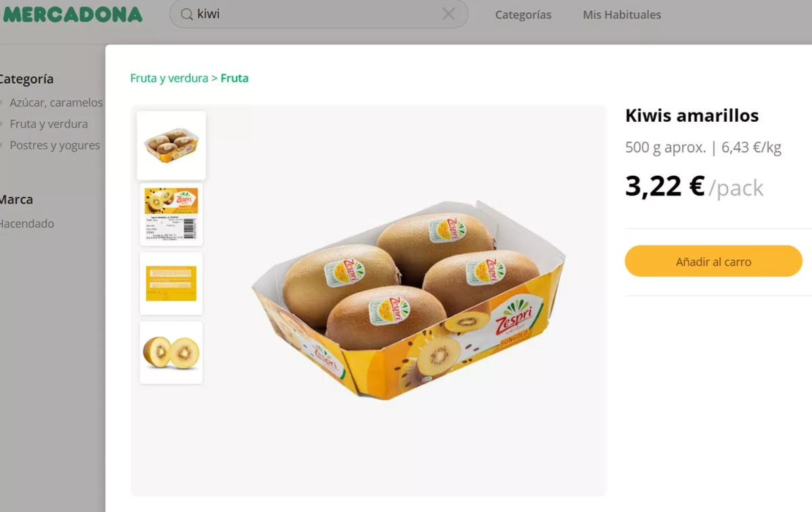The height and width of the screenshot is (512, 812).
Task: Click the search magnifier icon
Action: tap(187, 14)
